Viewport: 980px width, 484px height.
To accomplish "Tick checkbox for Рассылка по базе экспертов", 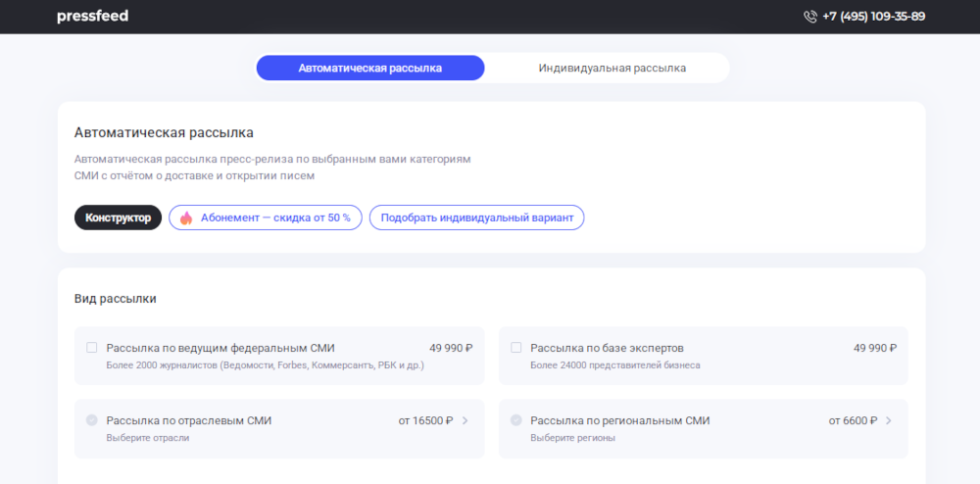I will click(x=516, y=348).
